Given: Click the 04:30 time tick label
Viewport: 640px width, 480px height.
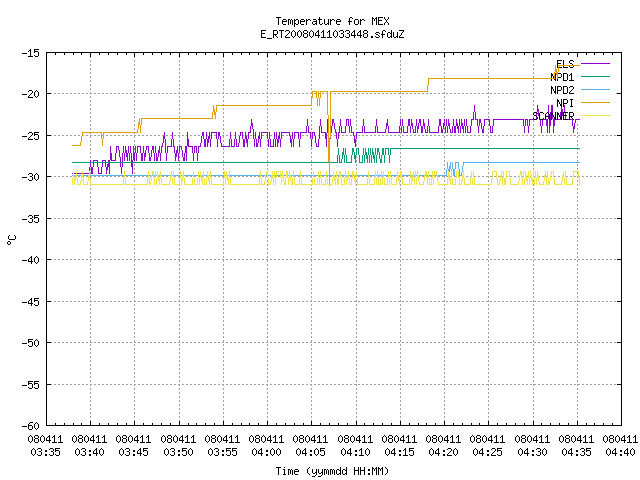Looking at the screenshot, I should [532, 452].
